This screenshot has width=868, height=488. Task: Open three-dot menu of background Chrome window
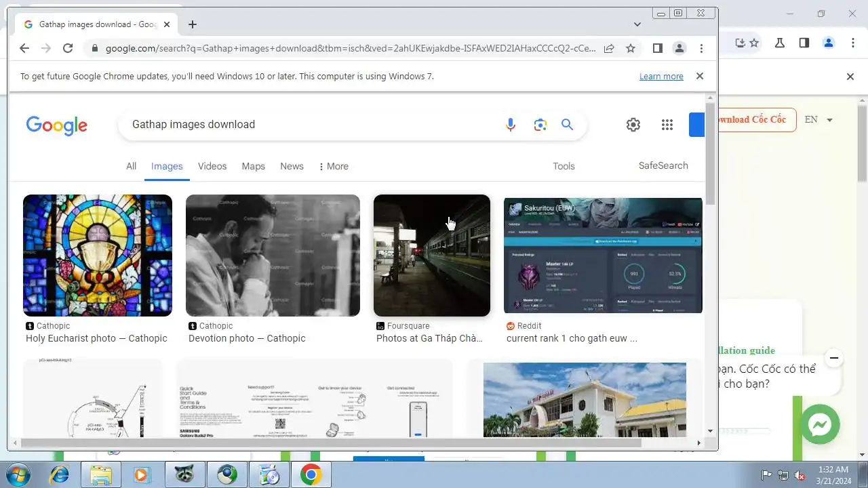click(853, 43)
